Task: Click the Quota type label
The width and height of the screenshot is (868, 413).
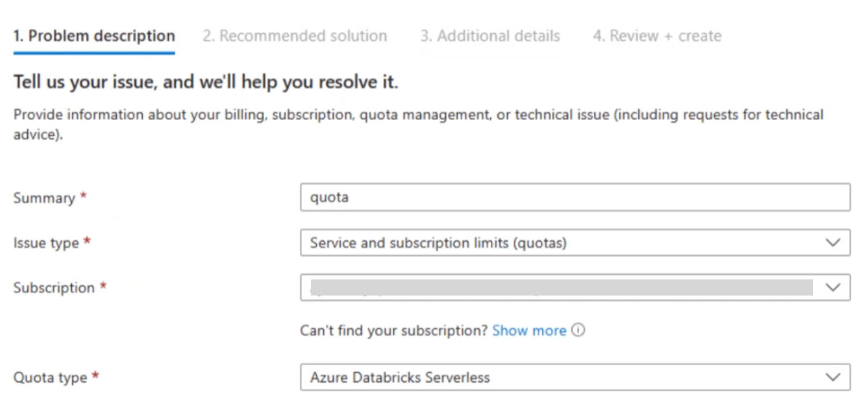Action: pyautogui.click(x=50, y=378)
